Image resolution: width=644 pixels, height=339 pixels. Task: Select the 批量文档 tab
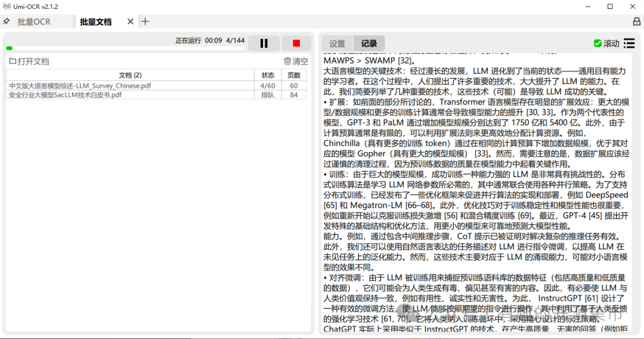tap(95, 21)
